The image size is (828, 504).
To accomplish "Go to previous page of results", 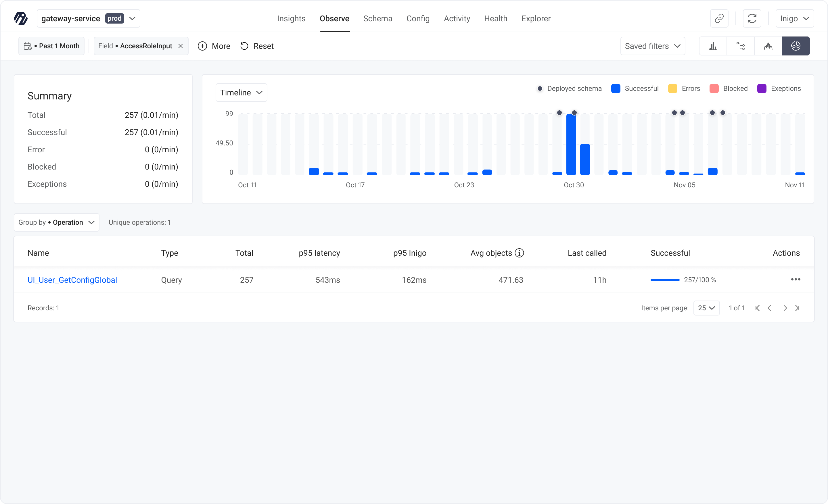I will coord(770,308).
